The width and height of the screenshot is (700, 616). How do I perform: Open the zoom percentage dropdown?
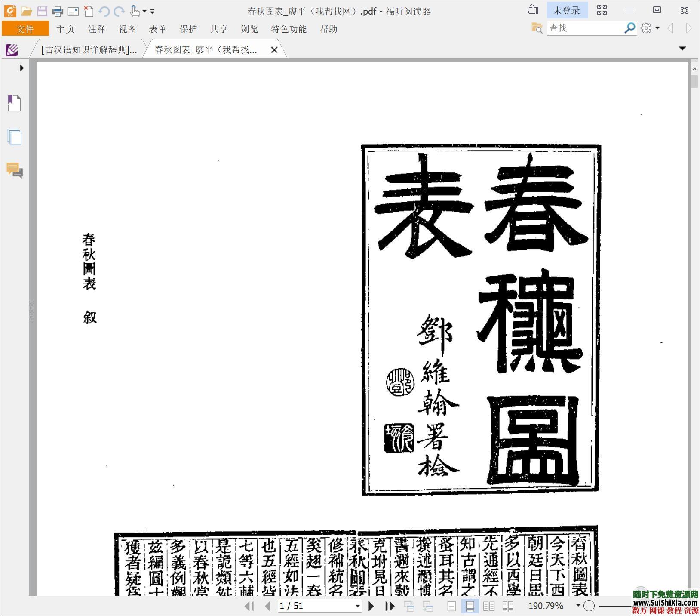(578, 606)
